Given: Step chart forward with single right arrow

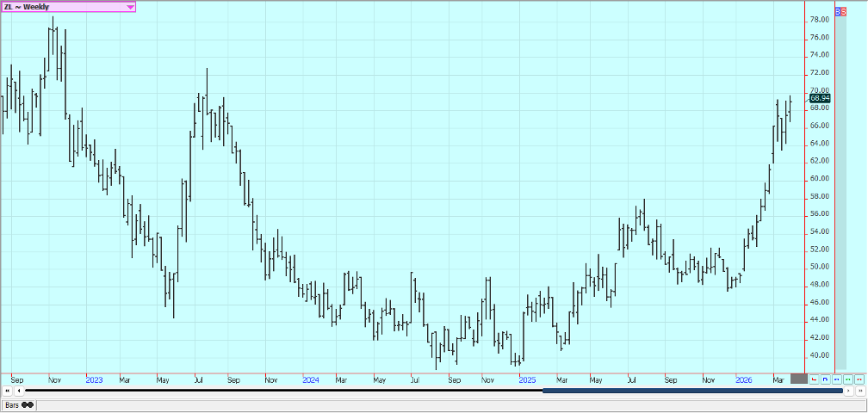Looking at the screenshot, I should (850, 391).
